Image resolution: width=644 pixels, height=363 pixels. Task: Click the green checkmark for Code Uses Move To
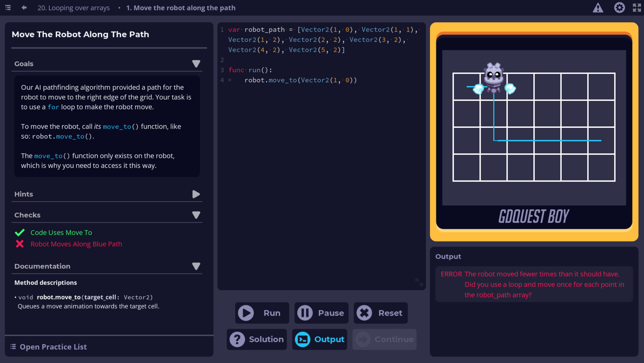tap(20, 232)
